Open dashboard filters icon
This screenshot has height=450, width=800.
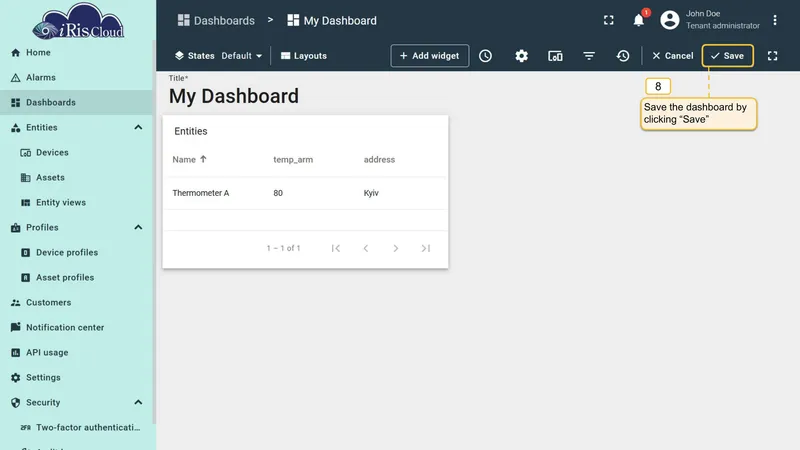click(x=589, y=56)
